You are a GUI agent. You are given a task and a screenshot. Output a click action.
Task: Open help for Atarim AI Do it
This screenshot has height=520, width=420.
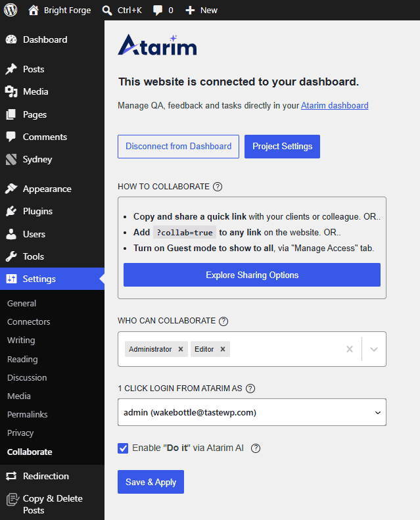[256, 448]
